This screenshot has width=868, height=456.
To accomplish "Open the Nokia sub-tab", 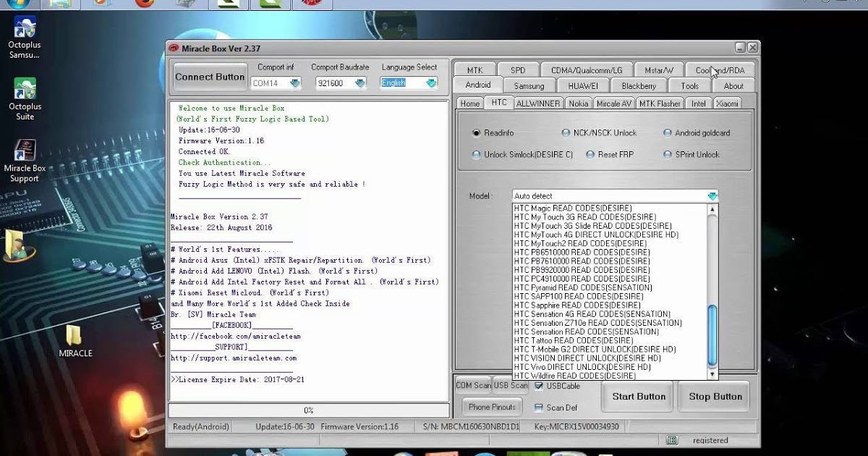I will click(x=579, y=104).
